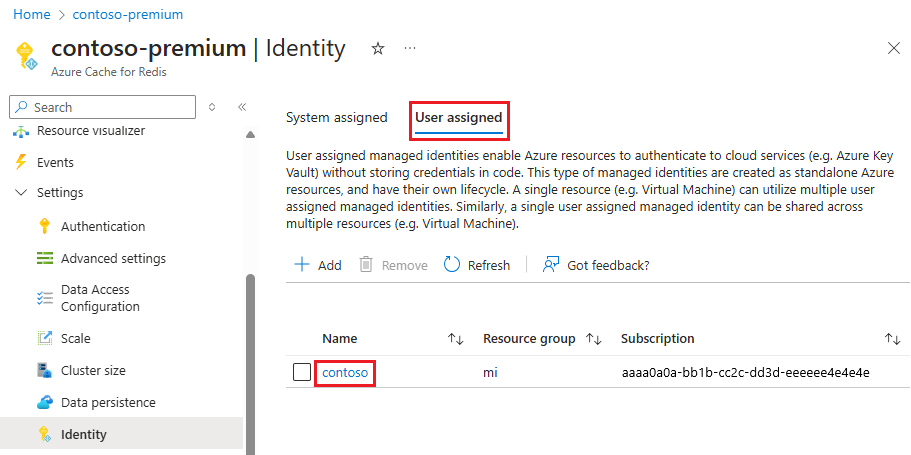This screenshot has height=455, width=911.
Task: Click the Identity key icon in sidebar
Action: 45,434
